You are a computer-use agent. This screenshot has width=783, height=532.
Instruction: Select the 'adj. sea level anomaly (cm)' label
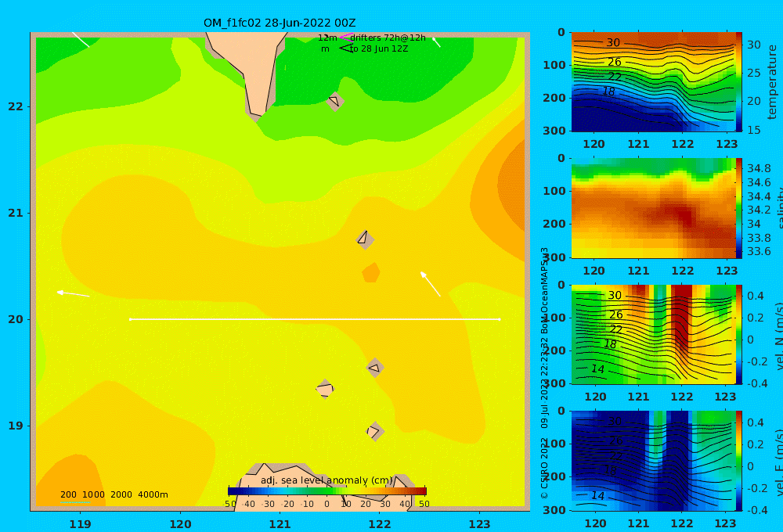(327, 480)
